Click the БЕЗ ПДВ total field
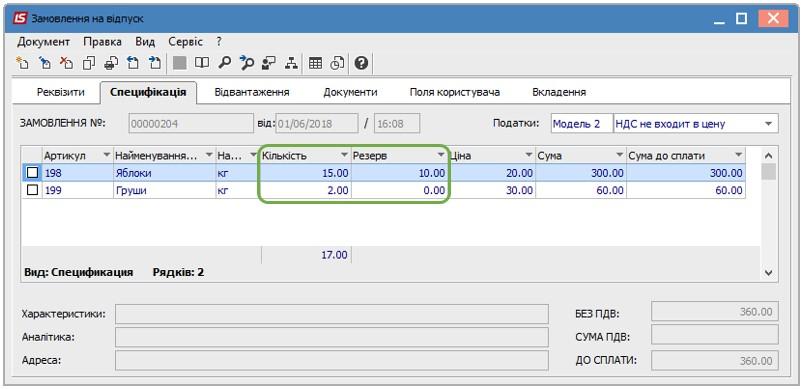This screenshot has height=389, width=803. click(715, 312)
